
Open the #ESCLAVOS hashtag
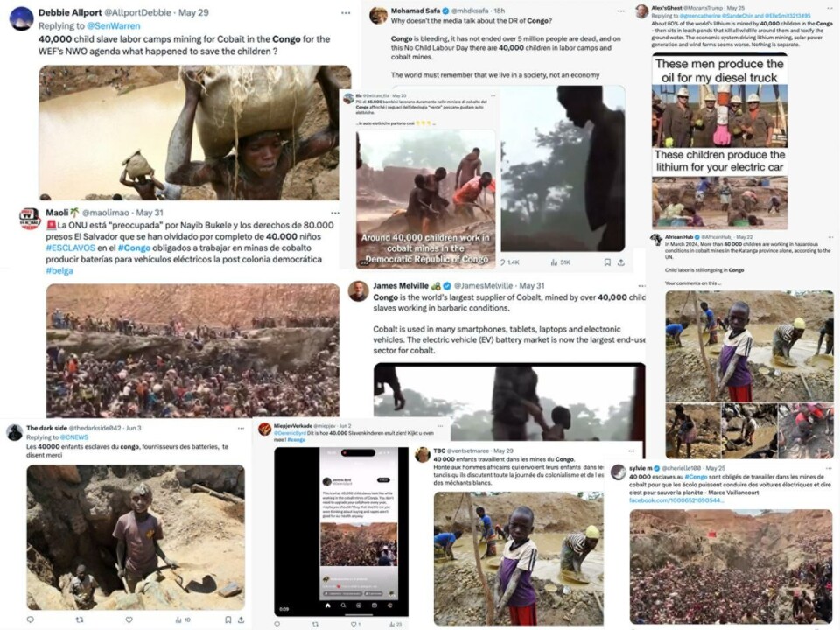pyautogui.click(x=70, y=248)
